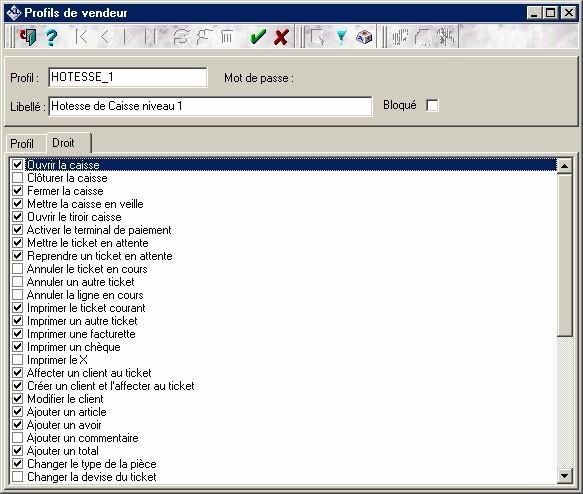Check Imprimer le X checkbox

click(17, 360)
